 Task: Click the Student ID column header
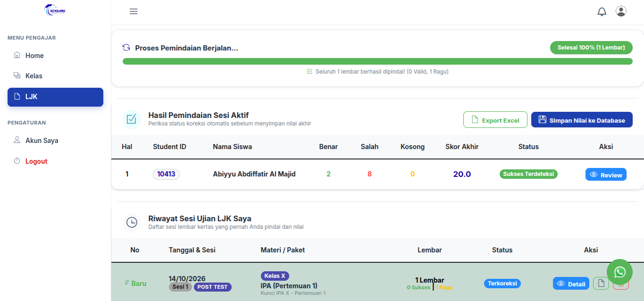coord(169,147)
